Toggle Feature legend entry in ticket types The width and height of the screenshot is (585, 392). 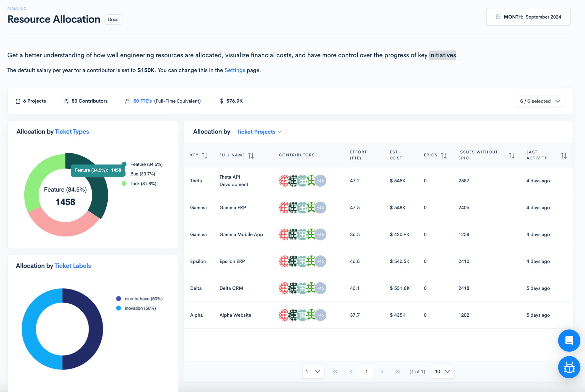click(x=146, y=164)
